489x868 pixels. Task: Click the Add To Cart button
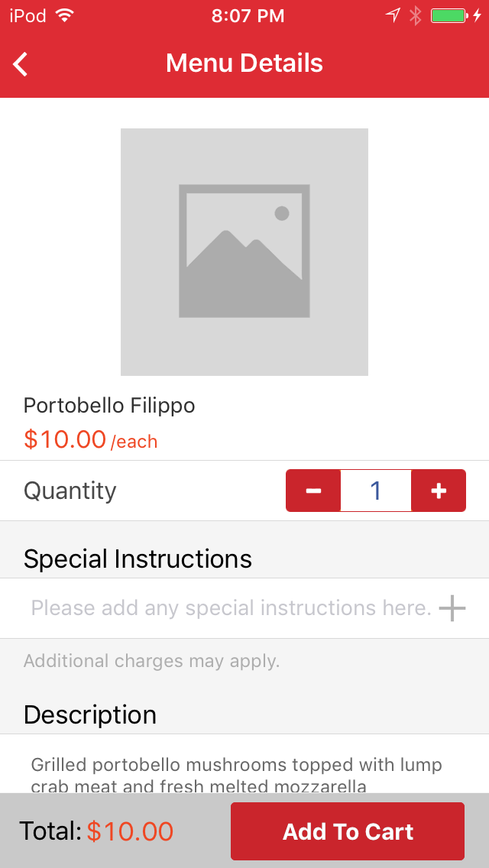coord(348,831)
